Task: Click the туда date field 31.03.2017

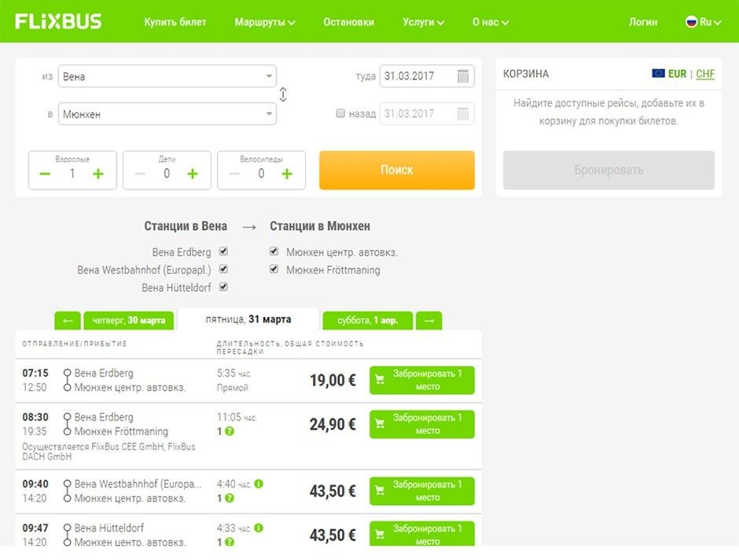Action: 427,76
